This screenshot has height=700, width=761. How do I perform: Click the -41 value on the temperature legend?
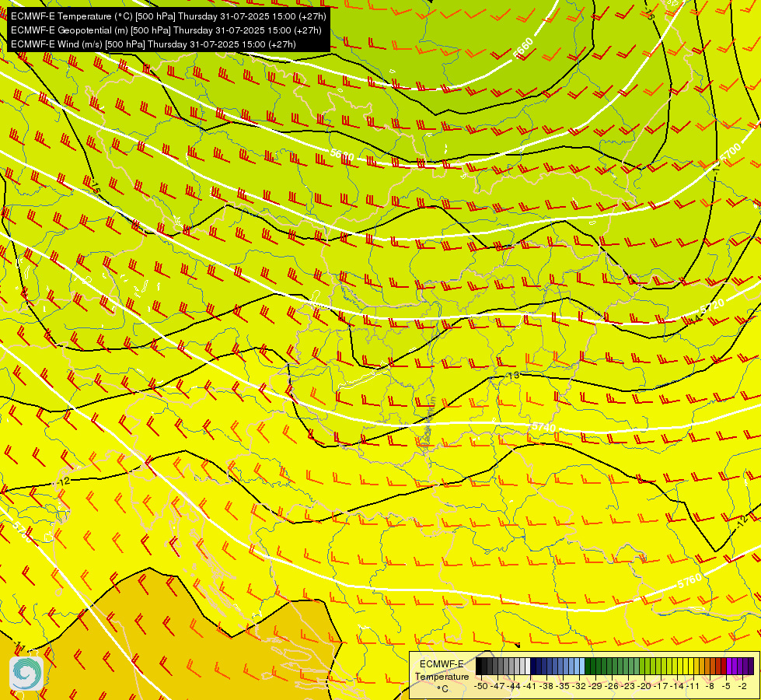pyautogui.click(x=529, y=687)
